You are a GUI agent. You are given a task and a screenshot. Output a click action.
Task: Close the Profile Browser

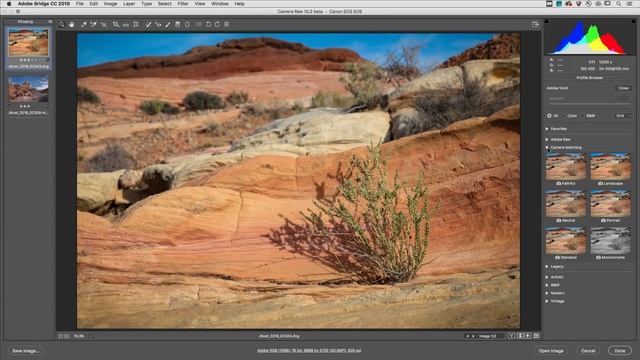pos(623,88)
